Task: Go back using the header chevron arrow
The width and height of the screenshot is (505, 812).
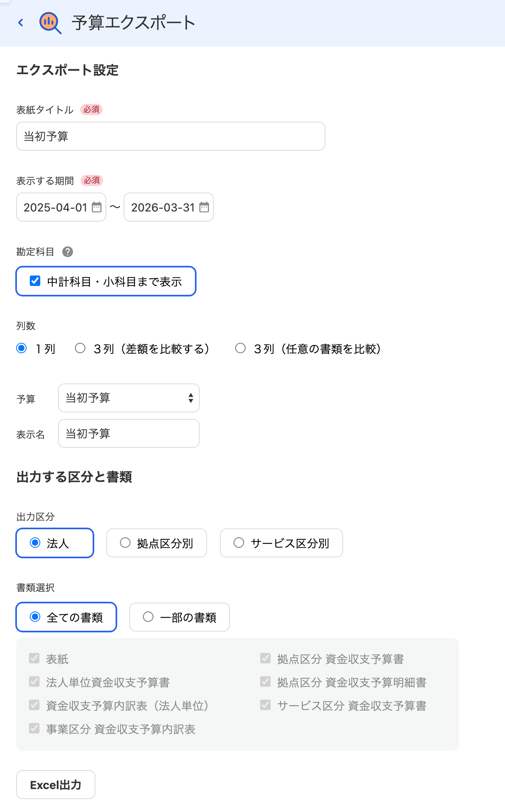Action: tap(21, 23)
